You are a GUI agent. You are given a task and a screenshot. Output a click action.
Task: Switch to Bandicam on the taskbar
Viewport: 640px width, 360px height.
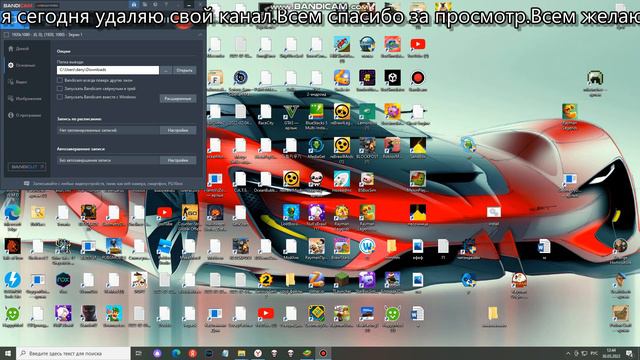pyautogui.click(x=323, y=353)
